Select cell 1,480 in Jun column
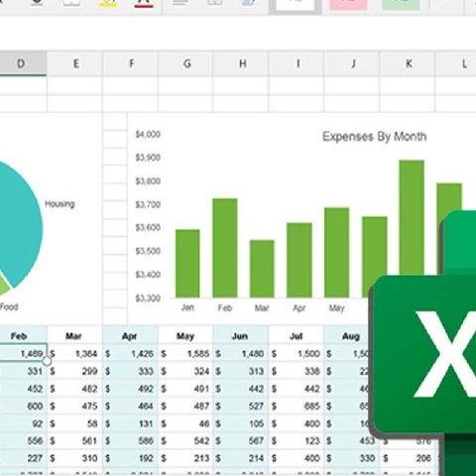476x476 pixels. 241,353
